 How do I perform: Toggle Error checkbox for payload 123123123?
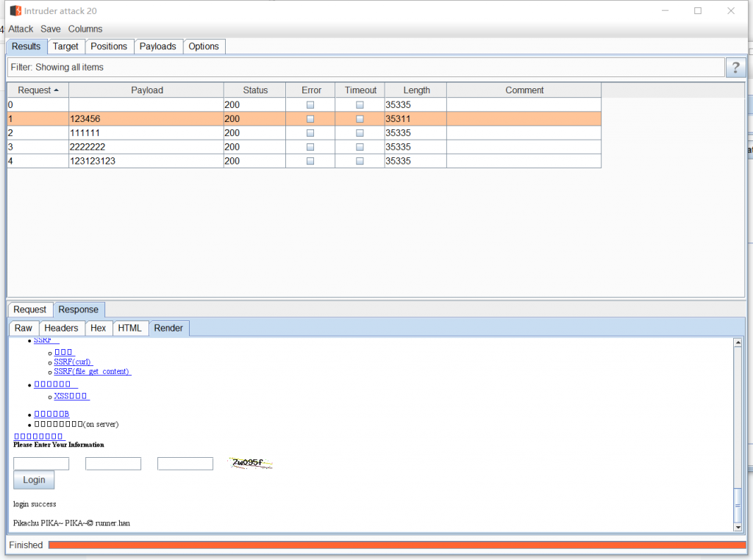[x=310, y=161]
